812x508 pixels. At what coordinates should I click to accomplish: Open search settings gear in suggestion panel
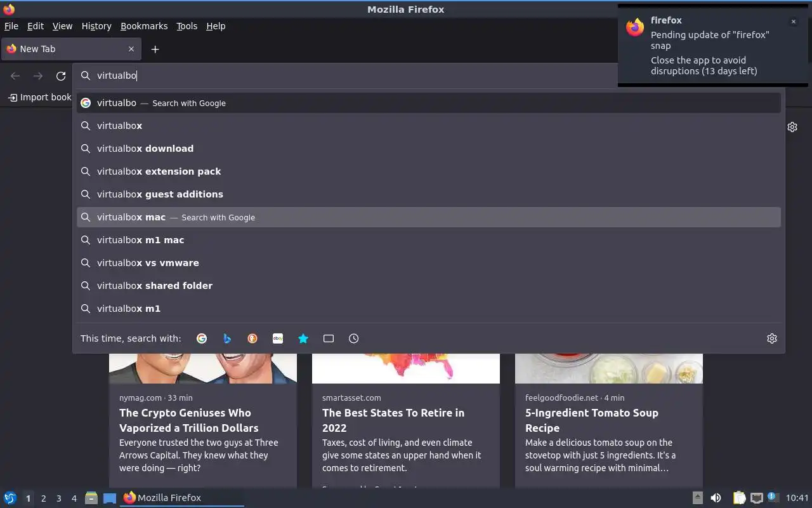tap(772, 338)
